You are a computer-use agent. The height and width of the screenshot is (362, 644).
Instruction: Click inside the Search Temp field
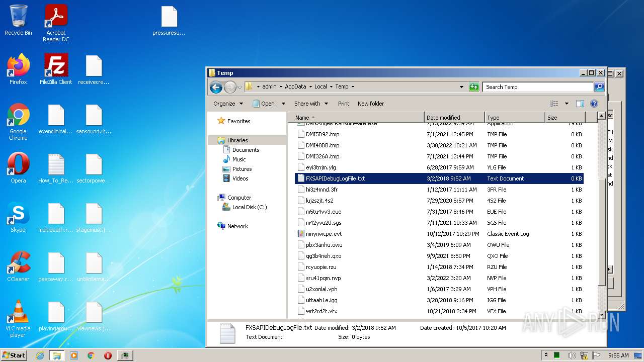[537, 87]
